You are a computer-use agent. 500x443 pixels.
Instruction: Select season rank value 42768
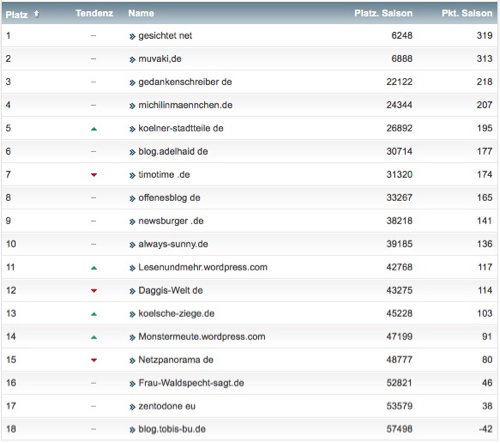(x=399, y=267)
